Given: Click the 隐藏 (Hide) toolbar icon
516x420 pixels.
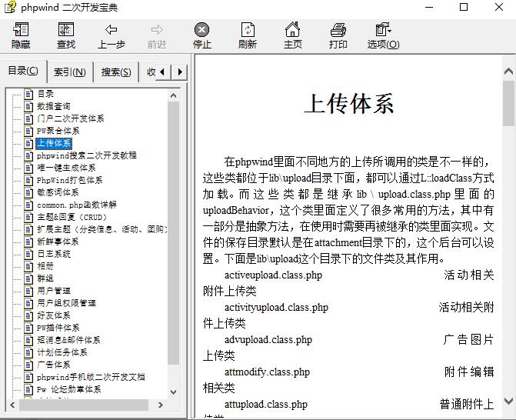Looking at the screenshot, I should [x=21, y=35].
